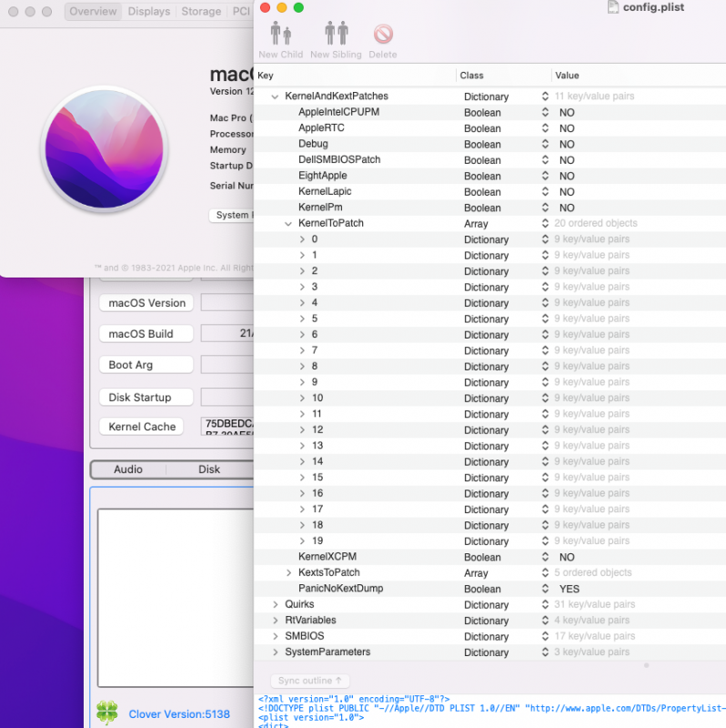Change the PanicNoKextDump YES value
This screenshot has width=726, height=728.
(x=569, y=589)
